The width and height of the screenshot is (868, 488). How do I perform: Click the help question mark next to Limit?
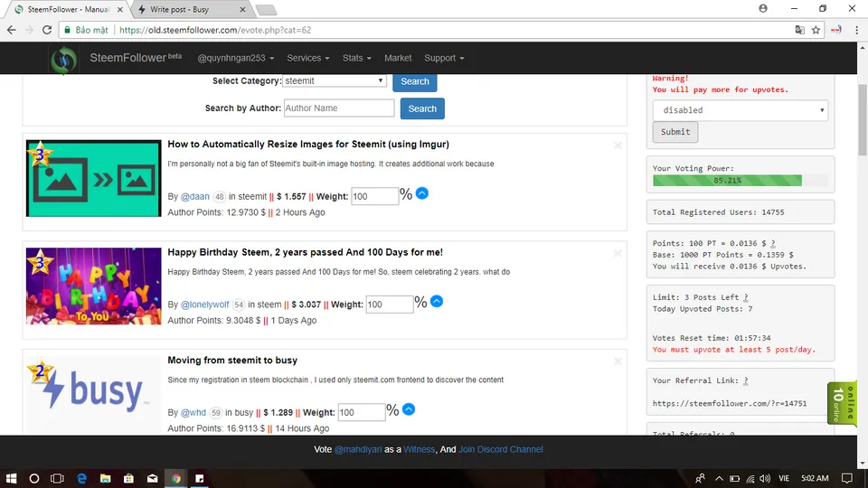(746, 297)
